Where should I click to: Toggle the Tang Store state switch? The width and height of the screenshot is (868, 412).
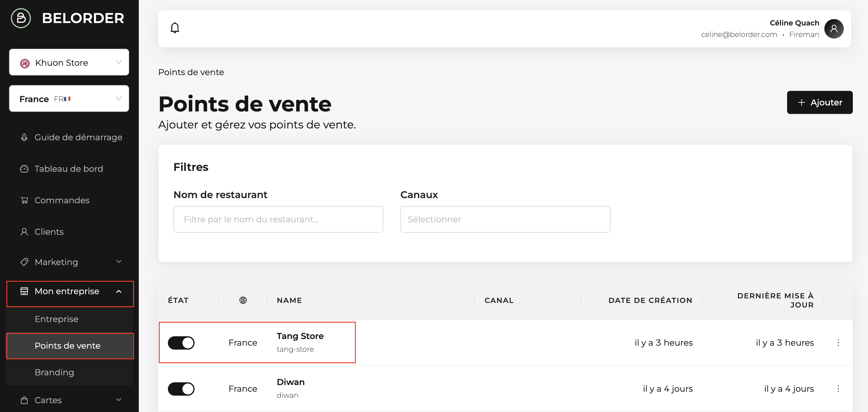point(181,343)
